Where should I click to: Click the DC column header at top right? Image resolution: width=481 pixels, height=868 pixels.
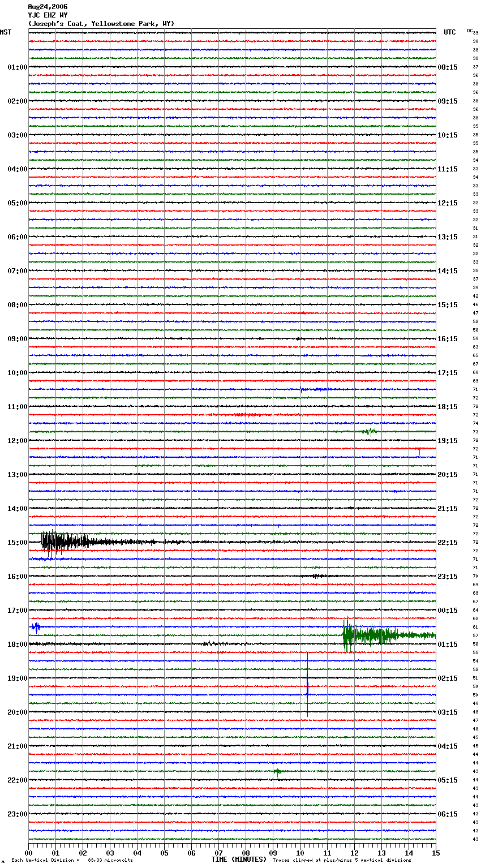[470, 31]
